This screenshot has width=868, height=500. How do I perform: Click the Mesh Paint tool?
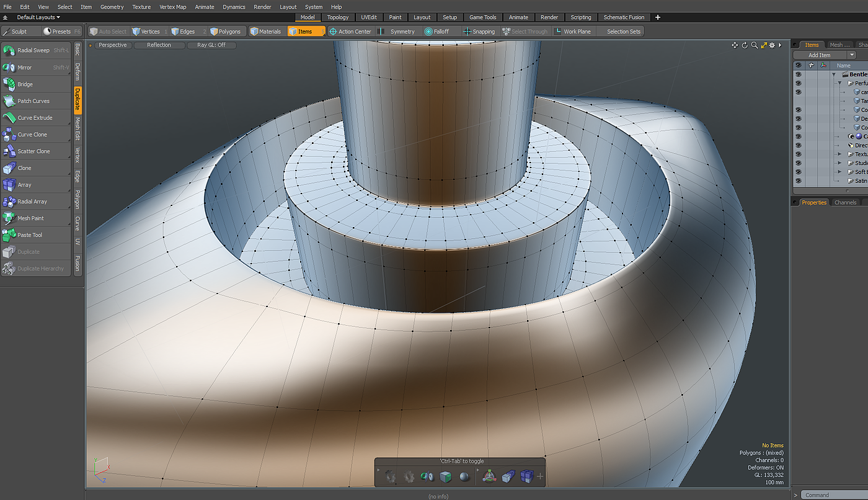point(30,218)
